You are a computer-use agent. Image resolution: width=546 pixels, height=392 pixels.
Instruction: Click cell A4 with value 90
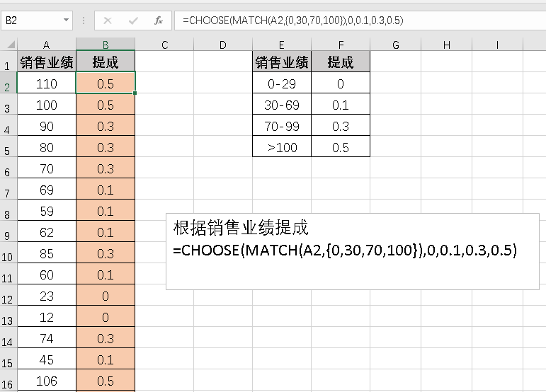click(x=47, y=125)
